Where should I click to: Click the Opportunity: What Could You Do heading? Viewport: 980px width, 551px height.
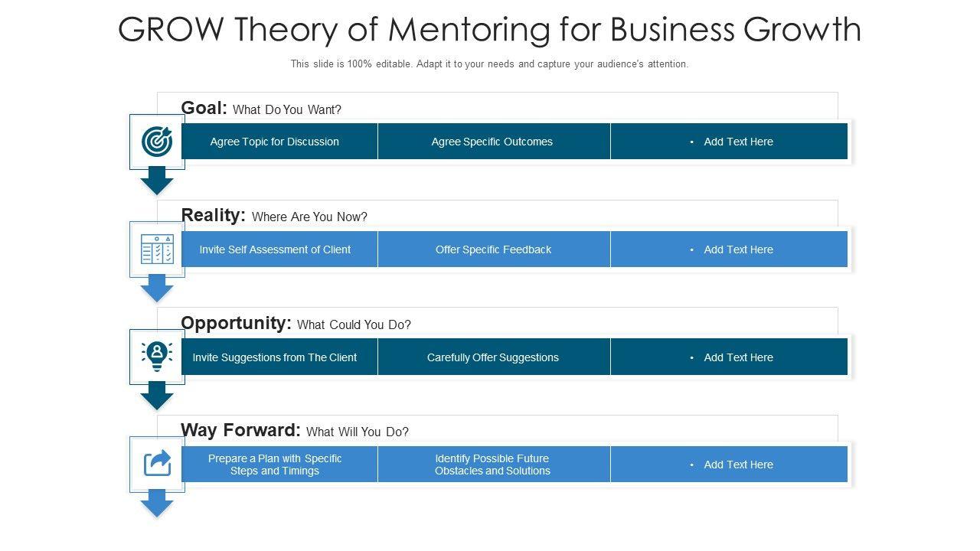(x=296, y=324)
